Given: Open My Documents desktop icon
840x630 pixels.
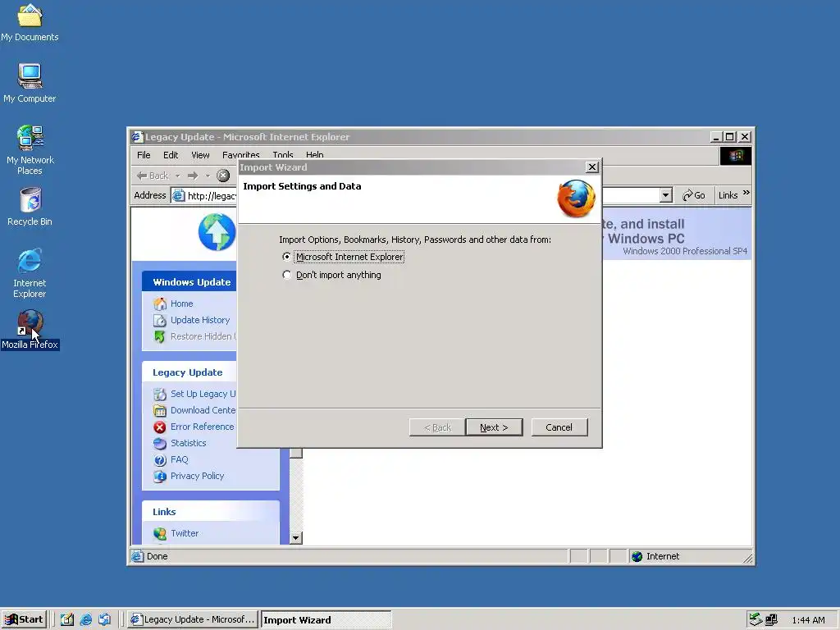Looking at the screenshot, I should tap(30, 23).
